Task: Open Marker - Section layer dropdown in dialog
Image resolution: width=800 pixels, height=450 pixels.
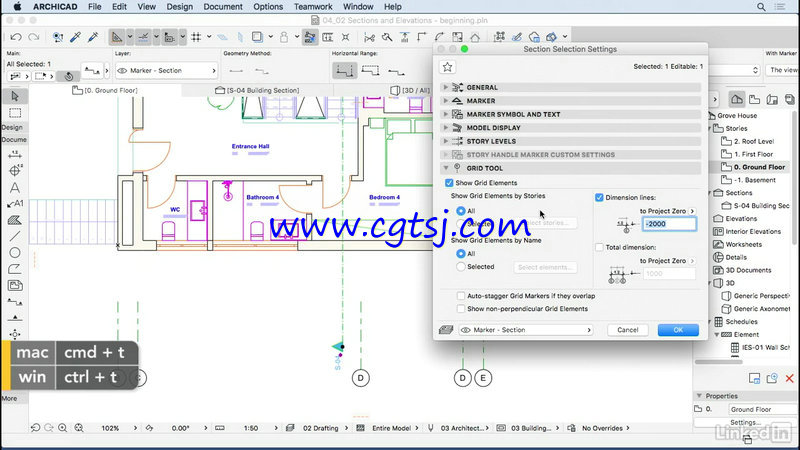Action: (x=526, y=330)
